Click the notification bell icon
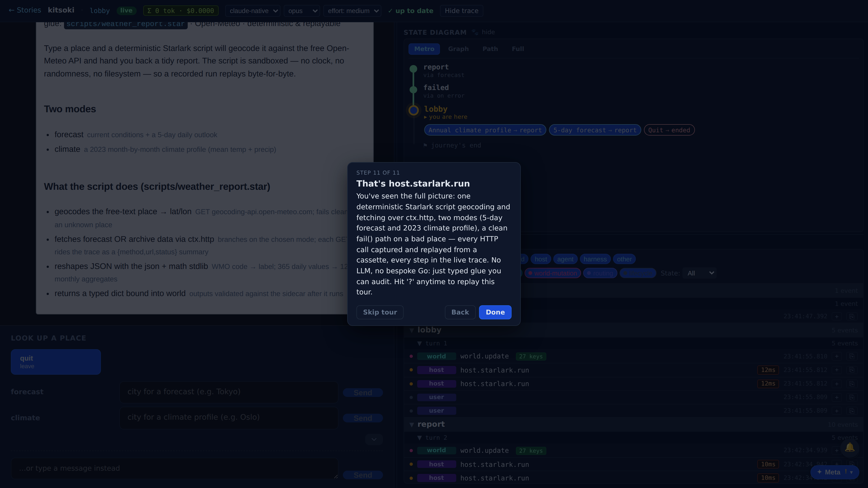Viewport: 868px width, 488px height. click(850, 448)
